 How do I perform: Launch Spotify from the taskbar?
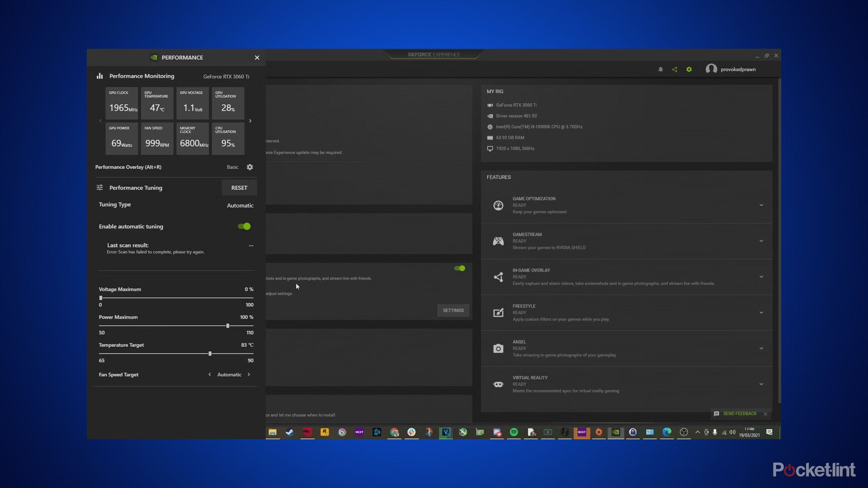click(x=514, y=433)
